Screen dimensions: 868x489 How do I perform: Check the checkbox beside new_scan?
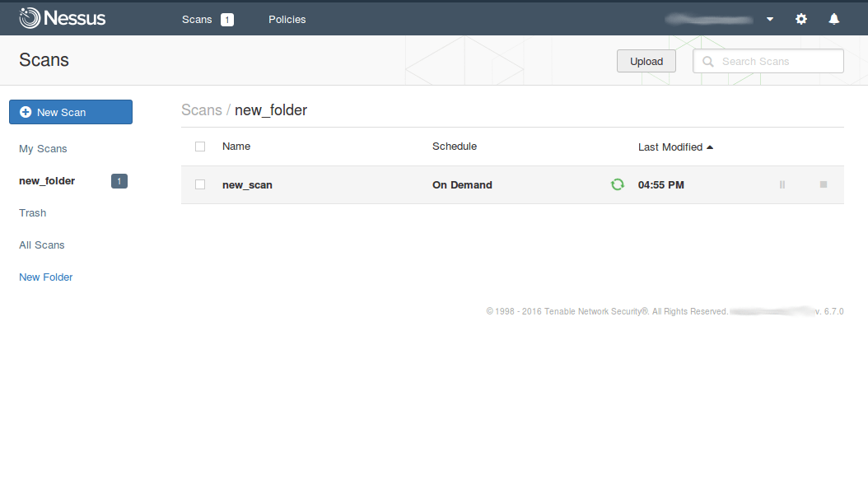click(x=199, y=184)
